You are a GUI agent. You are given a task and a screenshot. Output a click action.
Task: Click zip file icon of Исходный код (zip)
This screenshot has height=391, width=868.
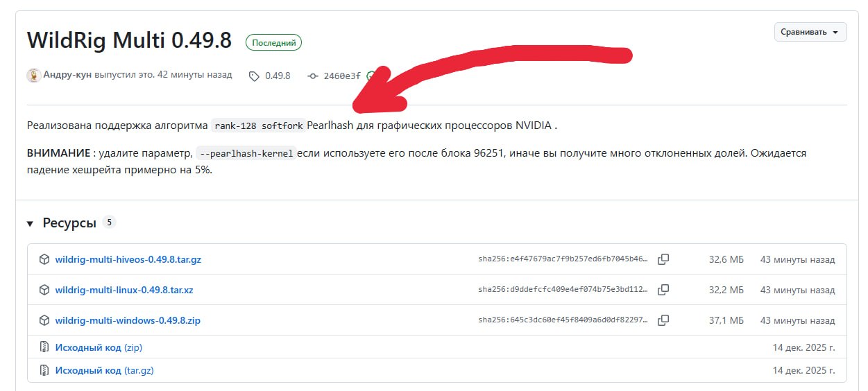point(44,347)
